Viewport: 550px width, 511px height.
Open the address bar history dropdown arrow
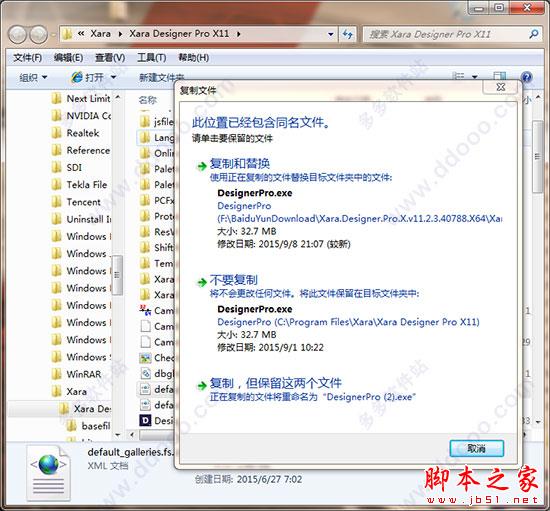[x=330, y=34]
